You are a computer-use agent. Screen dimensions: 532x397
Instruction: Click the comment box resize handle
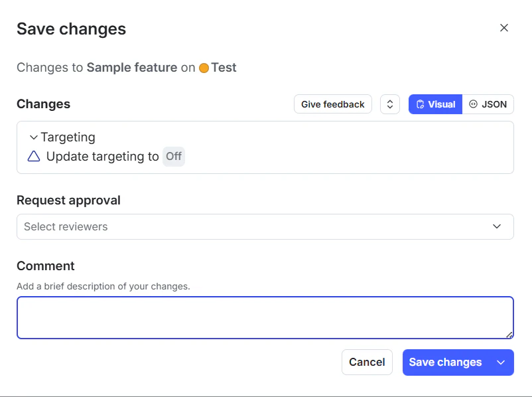pyautogui.click(x=509, y=335)
